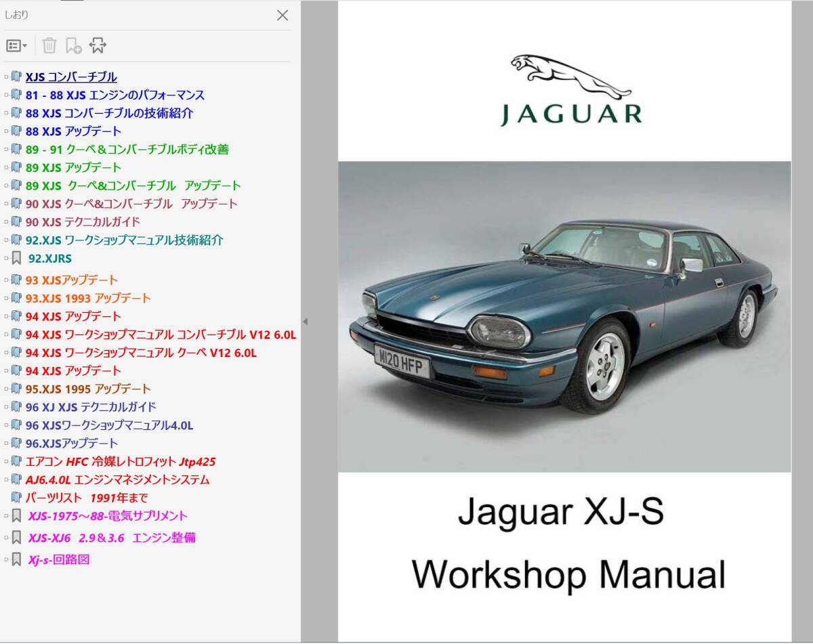Screen dimensions: 813x644
Task: Click bookmark icon beside Xj-s-回路図
Action: pyautogui.click(x=17, y=560)
